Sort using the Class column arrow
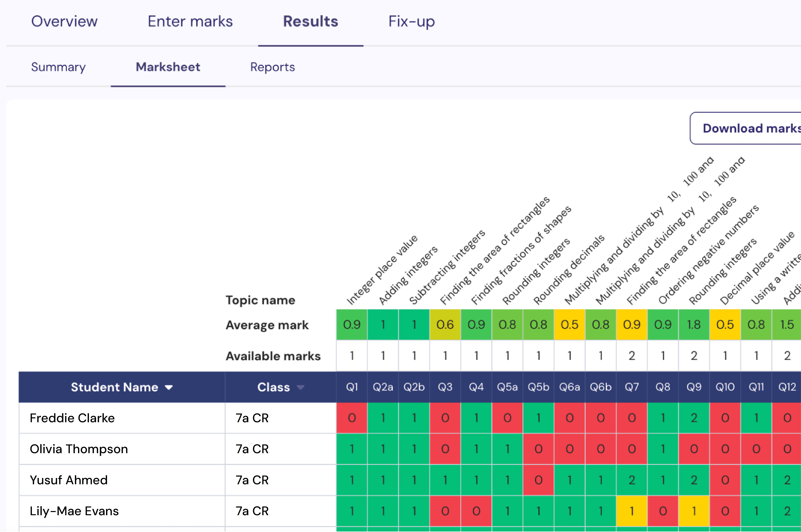The height and width of the screenshot is (532, 801). click(300, 387)
